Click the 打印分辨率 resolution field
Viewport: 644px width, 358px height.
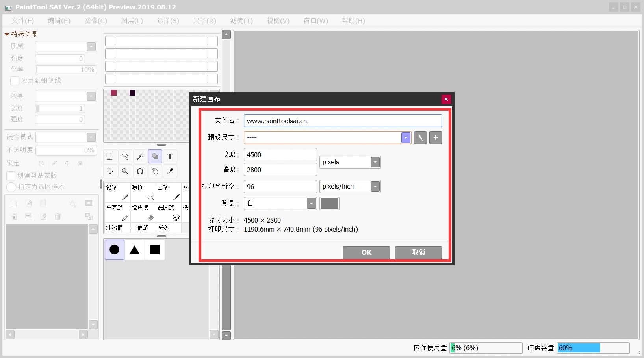coord(280,187)
